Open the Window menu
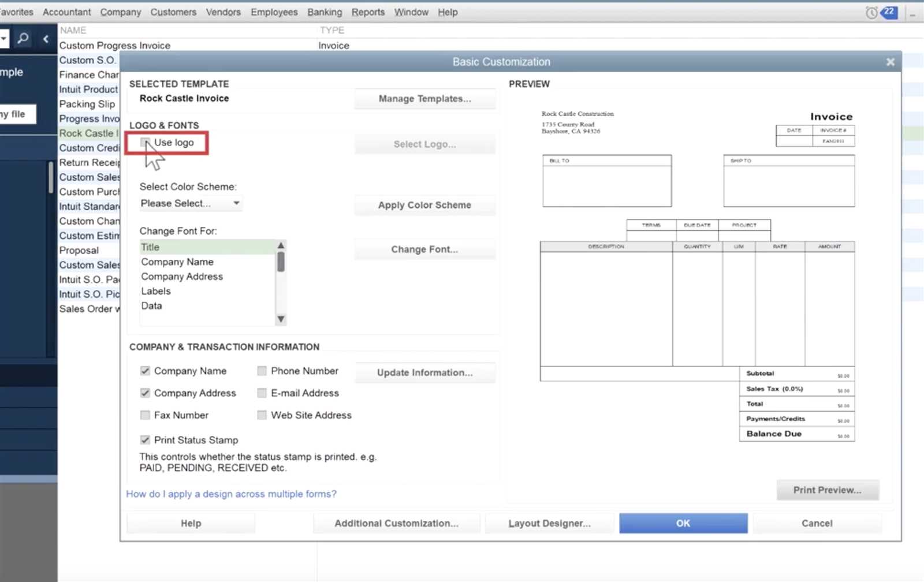The height and width of the screenshot is (582, 924). tap(411, 12)
